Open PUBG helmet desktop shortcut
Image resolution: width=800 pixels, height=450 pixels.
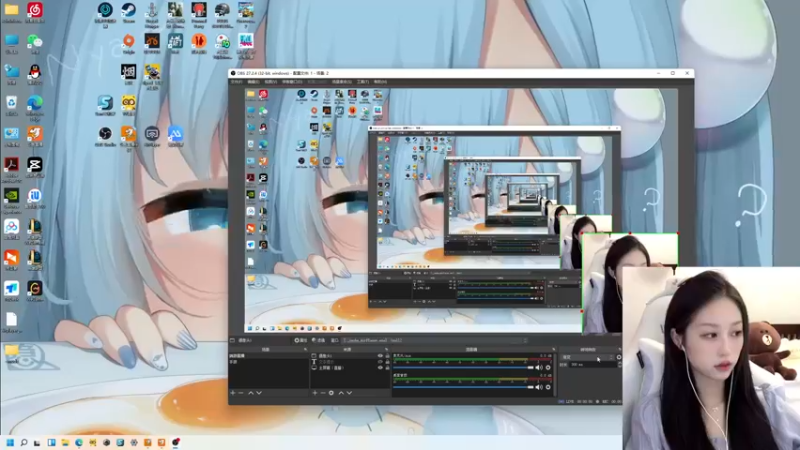click(x=222, y=11)
